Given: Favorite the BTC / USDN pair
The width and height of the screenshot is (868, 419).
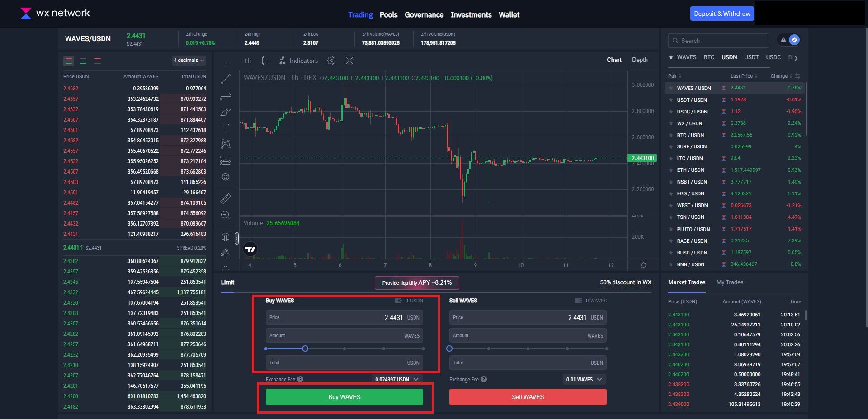Looking at the screenshot, I should (x=671, y=135).
